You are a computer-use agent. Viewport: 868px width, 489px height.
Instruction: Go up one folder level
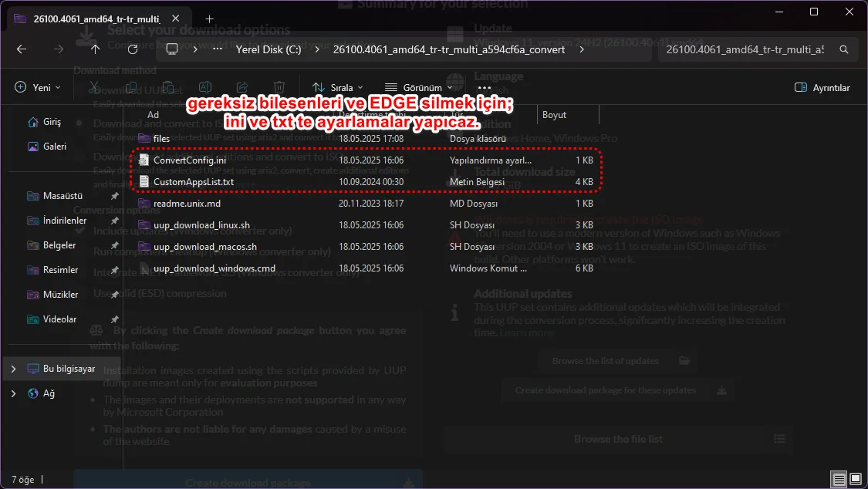point(95,49)
